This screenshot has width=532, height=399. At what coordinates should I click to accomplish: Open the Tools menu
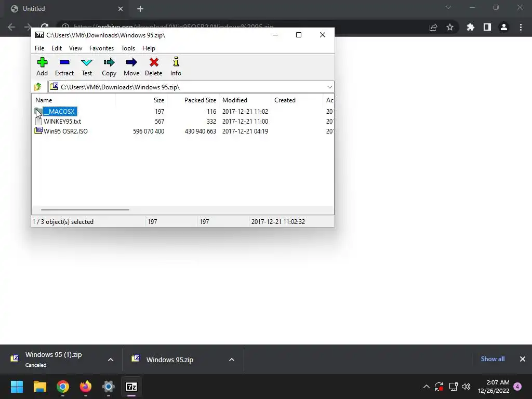pyautogui.click(x=128, y=48)
